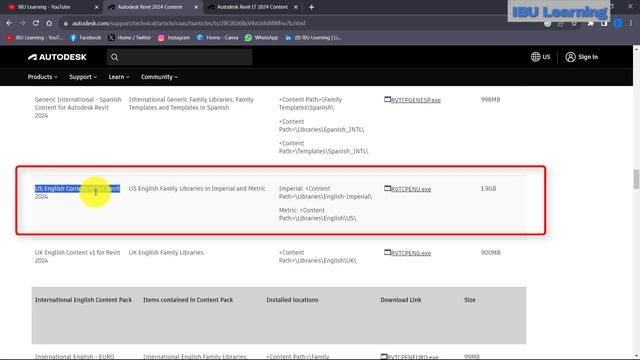This screenshot has width=640, height=360.
Task: Click the globe US region icon
Action: (x=536, y=57)
